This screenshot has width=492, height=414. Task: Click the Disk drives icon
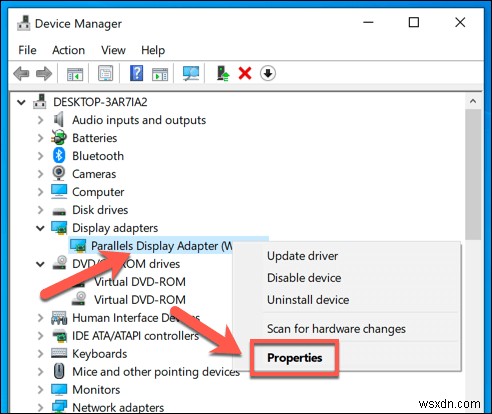tap(59, 211)
